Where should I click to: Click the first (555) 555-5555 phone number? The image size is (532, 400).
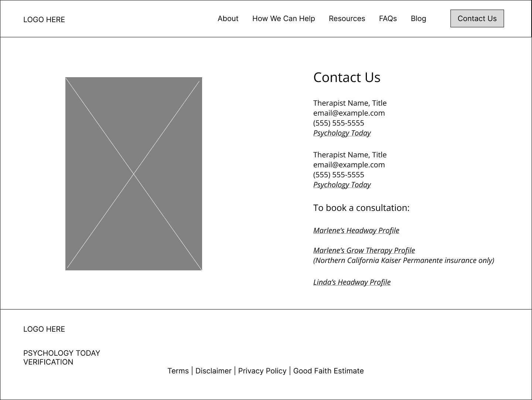(339, 123)
